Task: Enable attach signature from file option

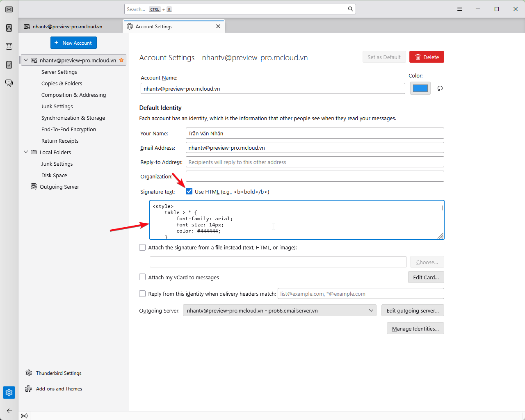Action: 142,247
